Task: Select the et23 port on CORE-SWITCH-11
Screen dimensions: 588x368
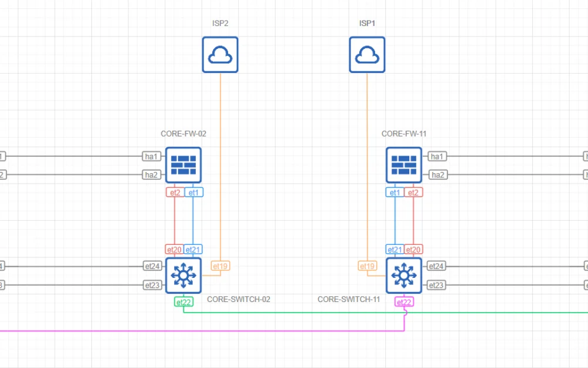Action: (436, 284)
